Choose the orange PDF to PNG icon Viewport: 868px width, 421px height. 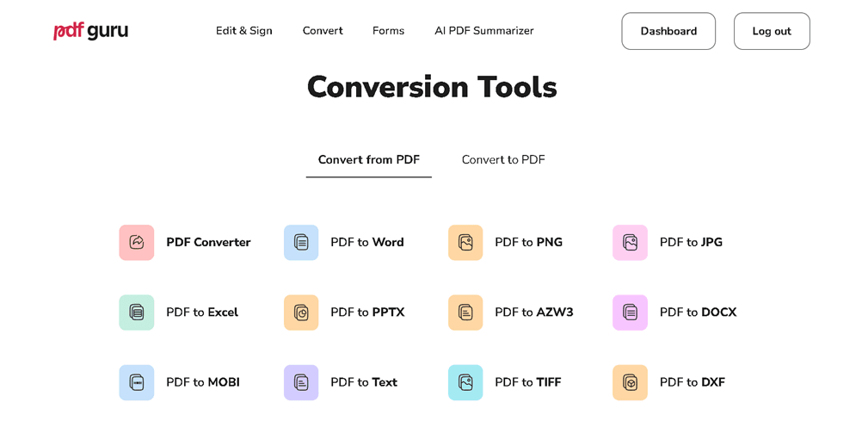(x=465, y=242)
